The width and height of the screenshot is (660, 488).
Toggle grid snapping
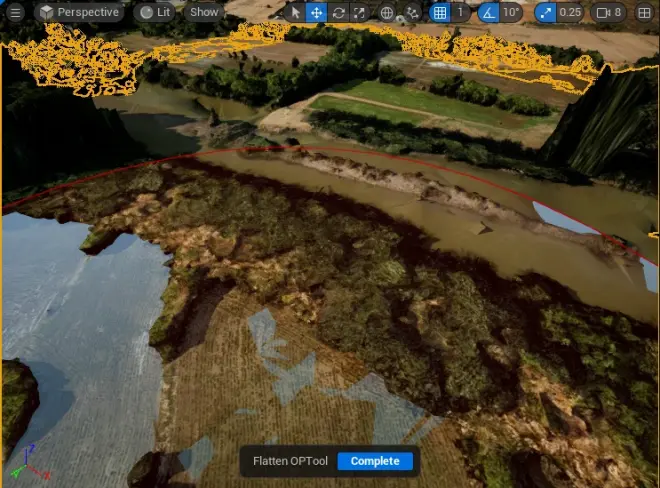[x=440, y=13]
